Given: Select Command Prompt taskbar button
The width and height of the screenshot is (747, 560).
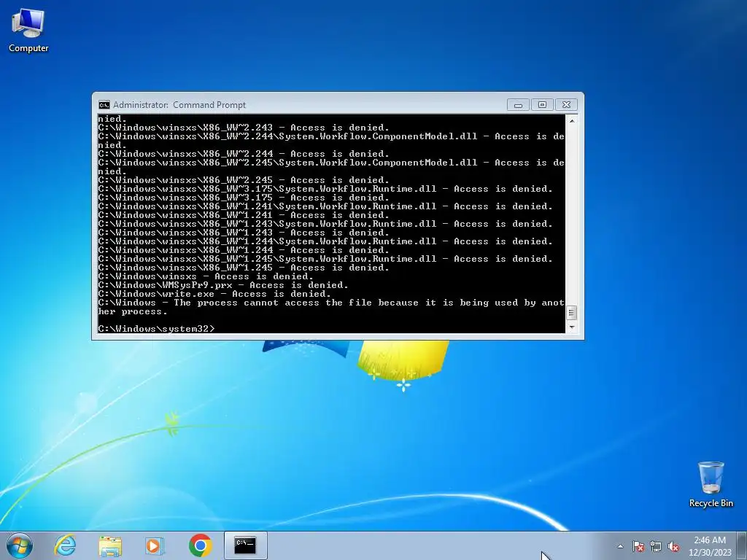Looking at the screenshot, I should [x=245, y=545].
